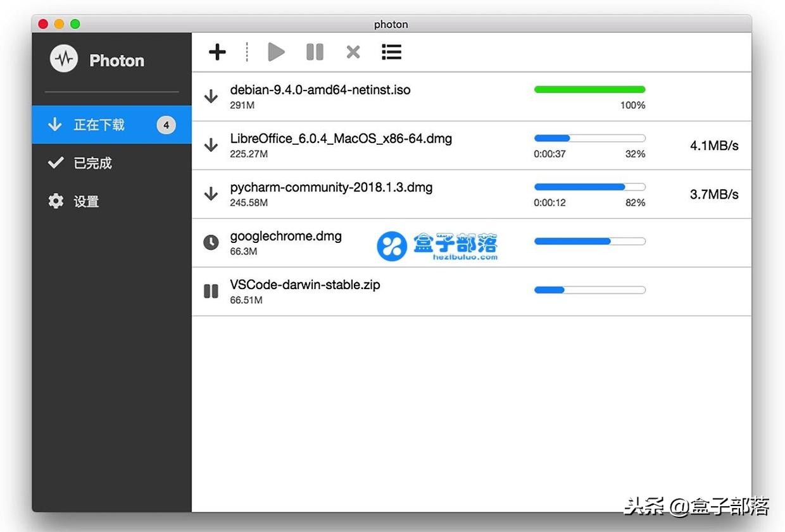
Task: Click the photon window title bar text
Action: point(391,25)
